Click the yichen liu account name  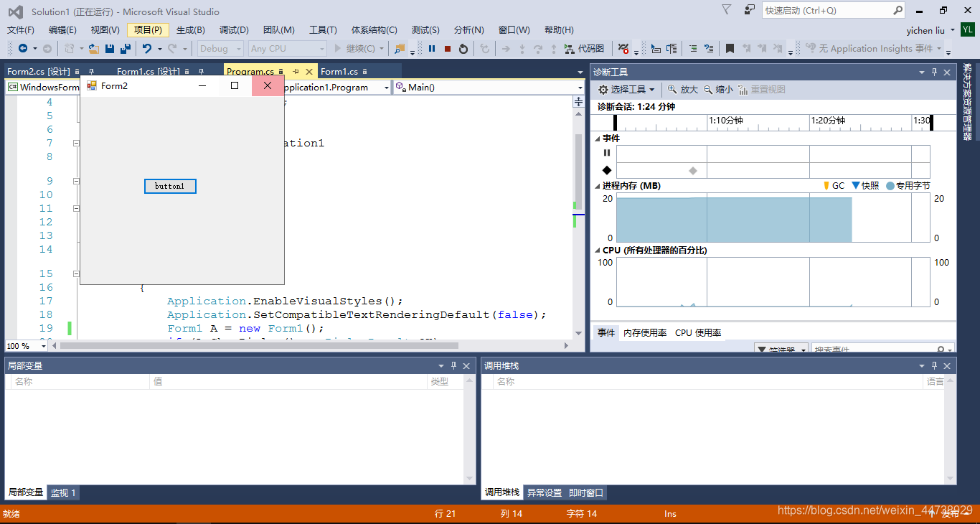tap(925, 30)
